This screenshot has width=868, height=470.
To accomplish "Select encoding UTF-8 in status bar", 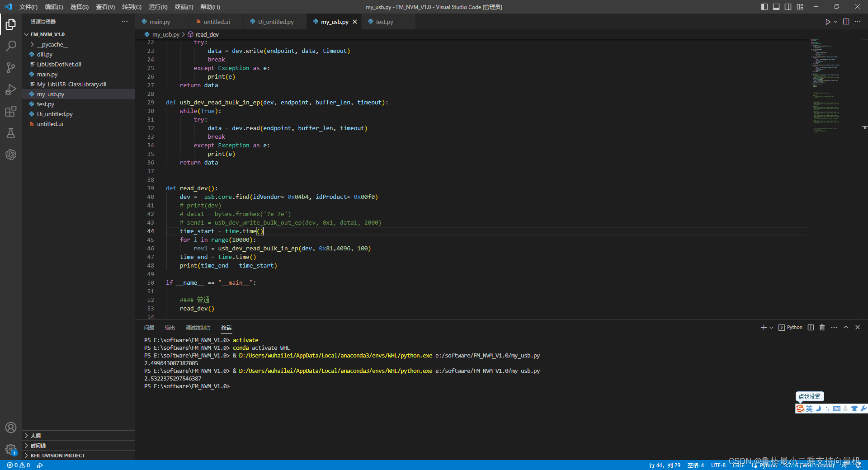I will click(718, 465).
